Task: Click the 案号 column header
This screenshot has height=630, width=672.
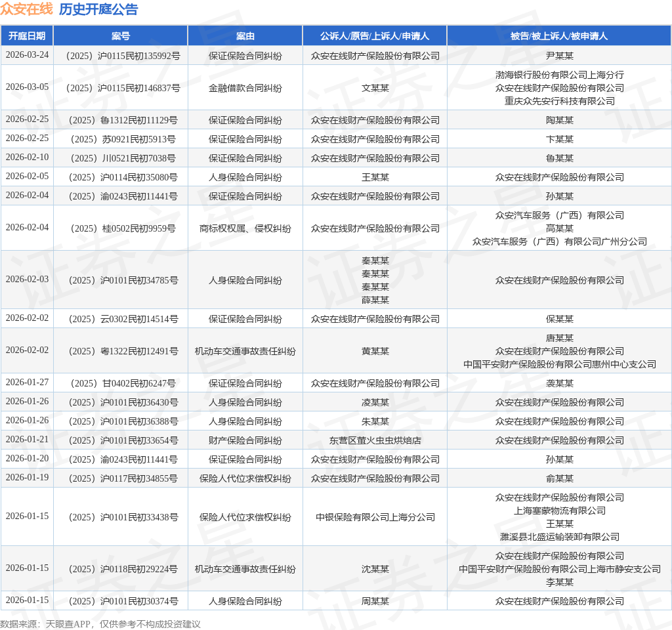Action: pyautogui.click(x=121, y=36)
